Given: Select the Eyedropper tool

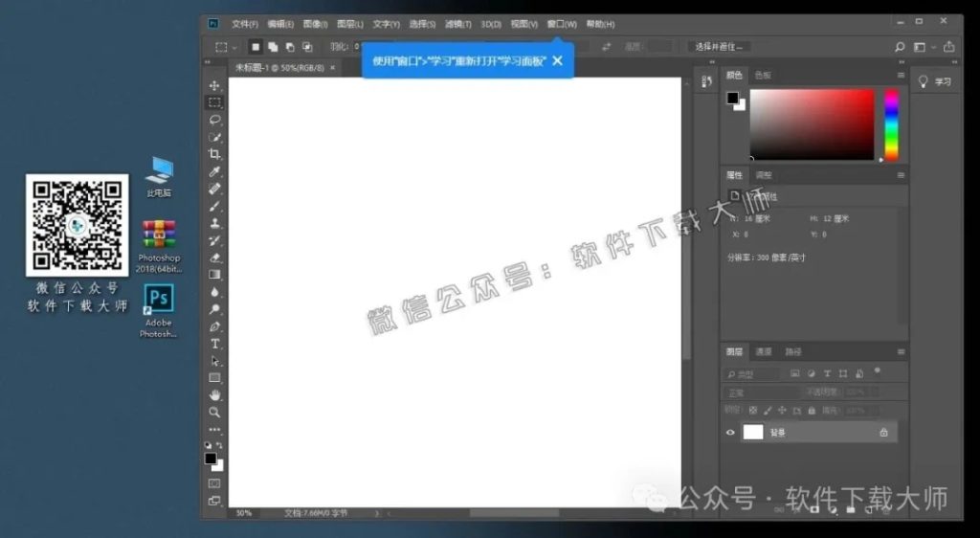Looking at the screenshot, I should [x=214, y=171].
